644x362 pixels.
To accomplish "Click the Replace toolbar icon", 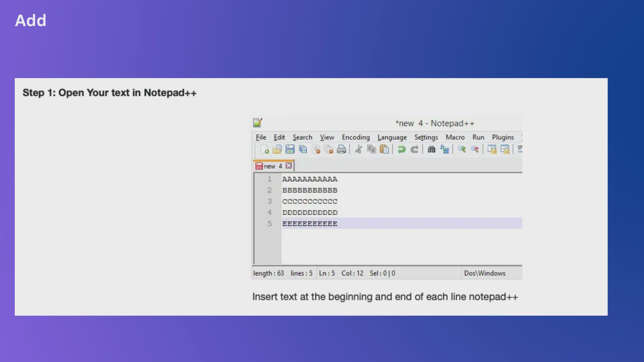I will pos(444,149).
